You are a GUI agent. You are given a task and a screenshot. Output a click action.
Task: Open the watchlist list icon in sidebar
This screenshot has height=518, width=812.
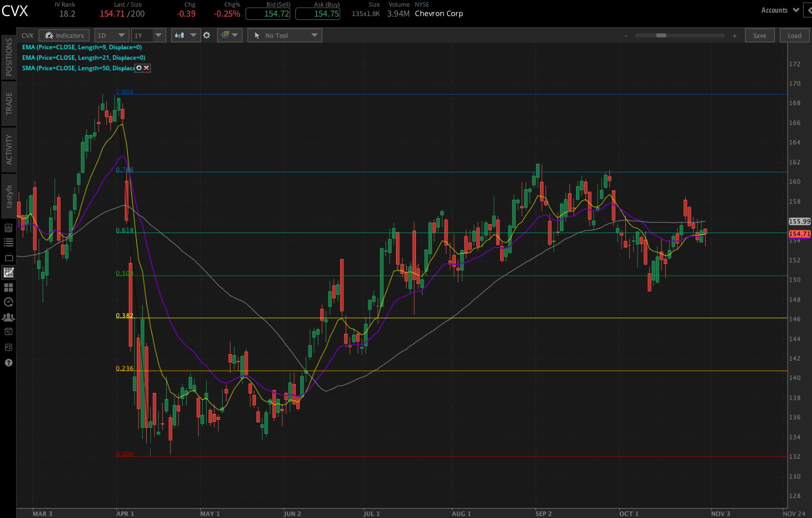click(x=8, y=242)
